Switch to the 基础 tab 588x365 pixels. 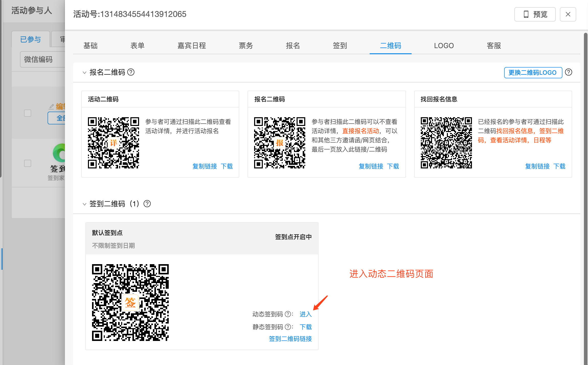tap(91, 46)
